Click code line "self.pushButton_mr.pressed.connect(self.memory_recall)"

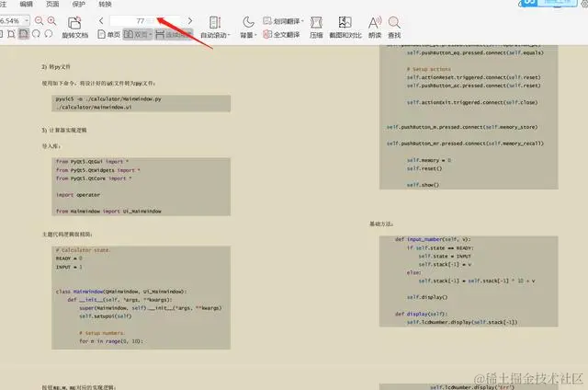click(x=465, y=143)
